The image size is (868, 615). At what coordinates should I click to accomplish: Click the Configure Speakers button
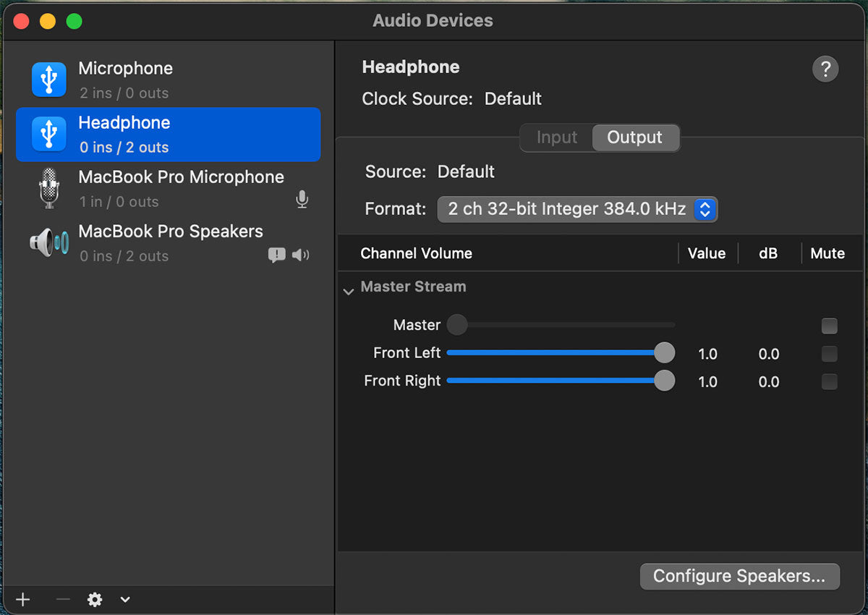click(x=739, y=576)
